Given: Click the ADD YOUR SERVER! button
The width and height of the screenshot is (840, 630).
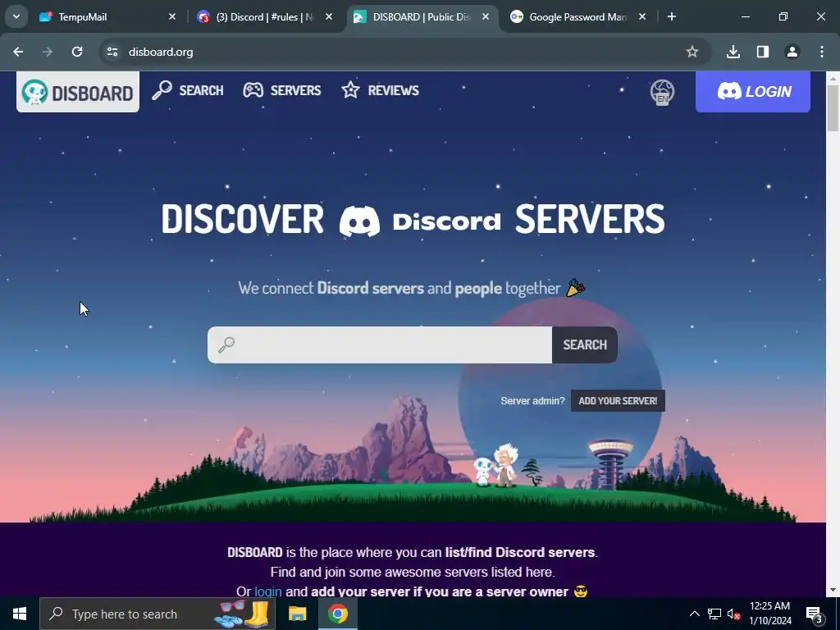Looking at the screenshot, I should [618, 400].
